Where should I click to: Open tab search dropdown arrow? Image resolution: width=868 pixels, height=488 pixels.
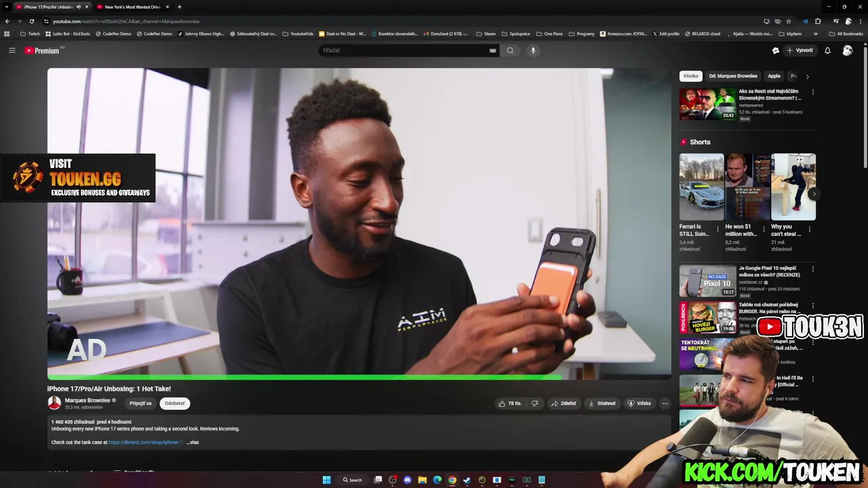(x=7, y=7)
